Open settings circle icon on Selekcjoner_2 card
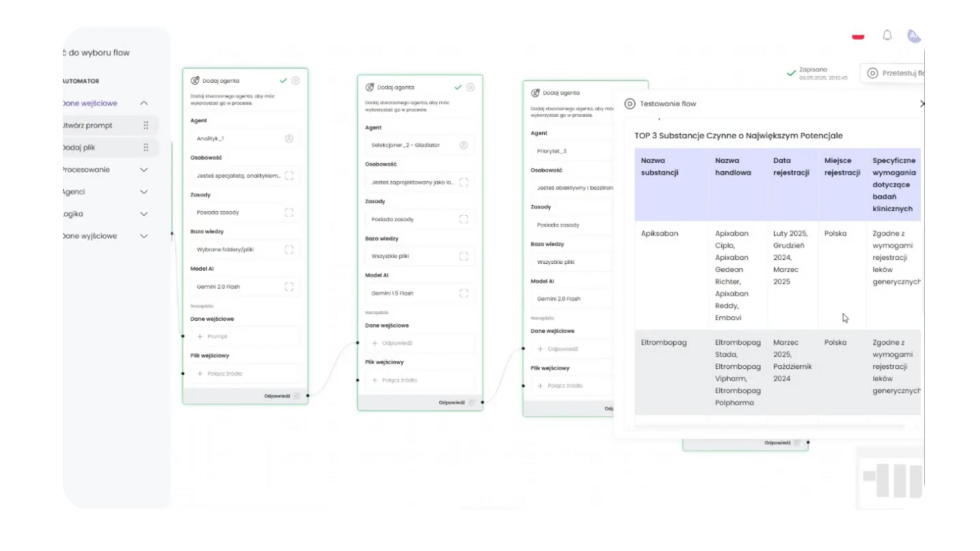Screen dimensions: 980x551 click(470, 87)
